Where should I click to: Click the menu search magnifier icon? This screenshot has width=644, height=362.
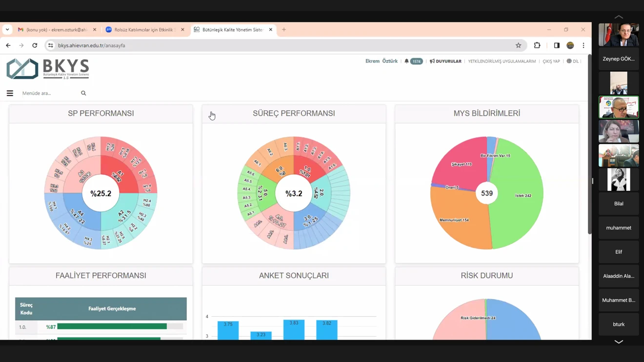pyautogui.click(x=83, y=93)
